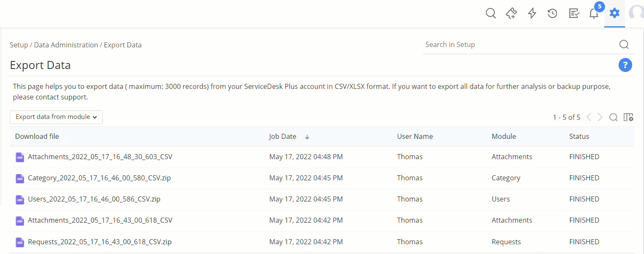Click the AI sparkle assistant icon
Screen dimensions: 644x254
[511, 14]
